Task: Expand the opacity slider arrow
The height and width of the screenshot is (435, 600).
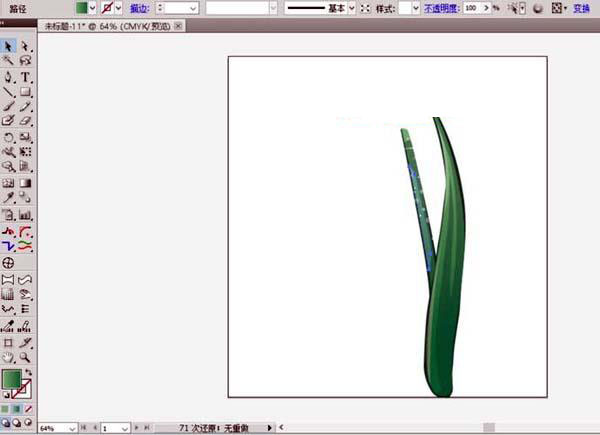Action: 486,8
